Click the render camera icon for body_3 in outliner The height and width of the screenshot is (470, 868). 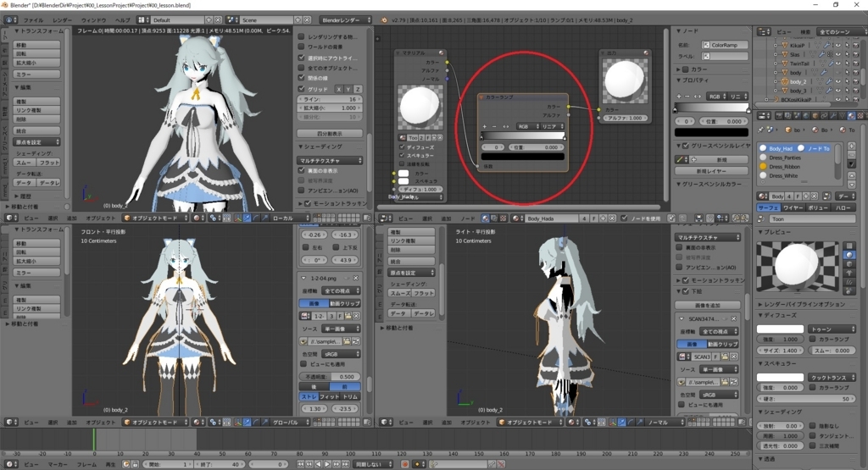854,91
